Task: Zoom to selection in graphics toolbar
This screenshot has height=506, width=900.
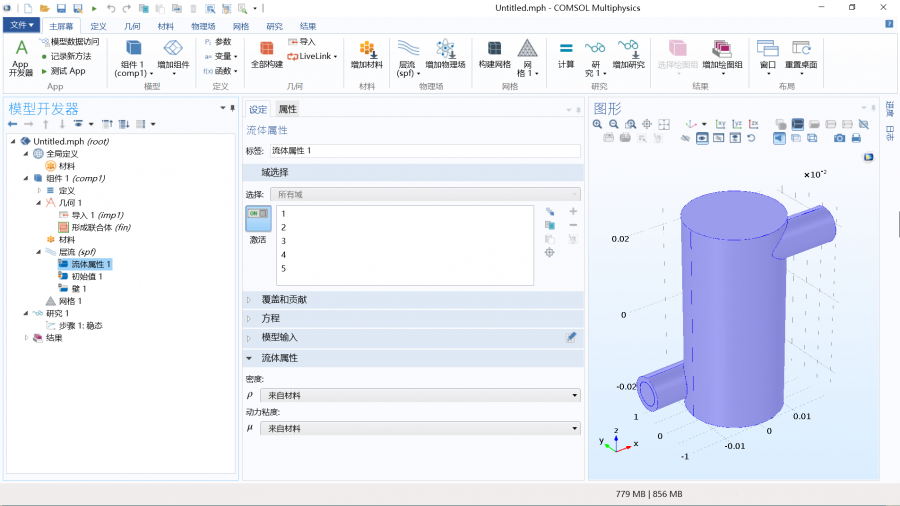Action: tap(647, 124)
